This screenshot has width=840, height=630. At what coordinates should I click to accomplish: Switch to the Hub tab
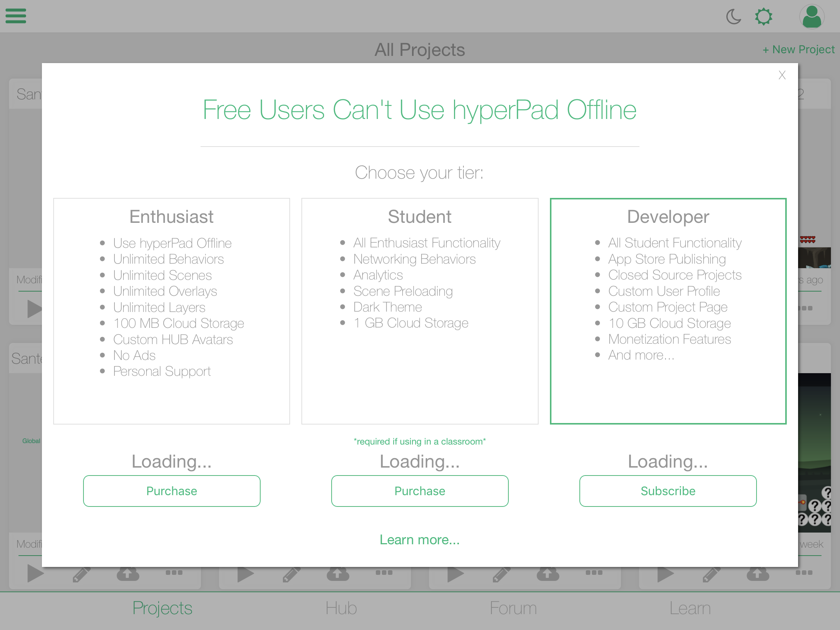pyautogui.click(x=341, y=608)
